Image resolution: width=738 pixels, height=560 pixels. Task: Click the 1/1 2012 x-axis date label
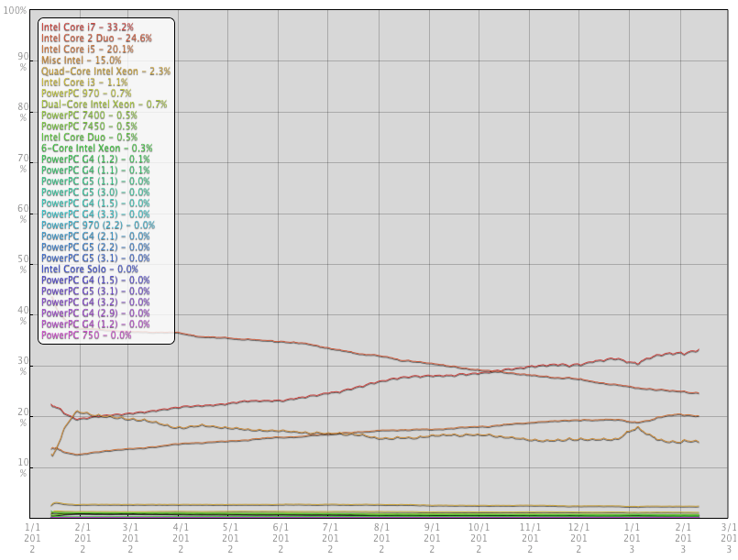pyautogui.click(x=32, y=538)
